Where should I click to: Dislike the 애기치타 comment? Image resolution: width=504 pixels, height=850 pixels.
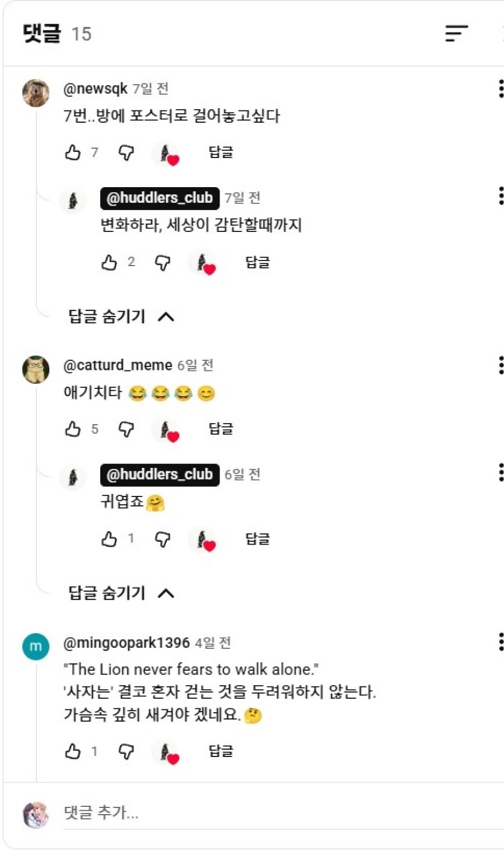pyautogui.click(x=127, y=429)
